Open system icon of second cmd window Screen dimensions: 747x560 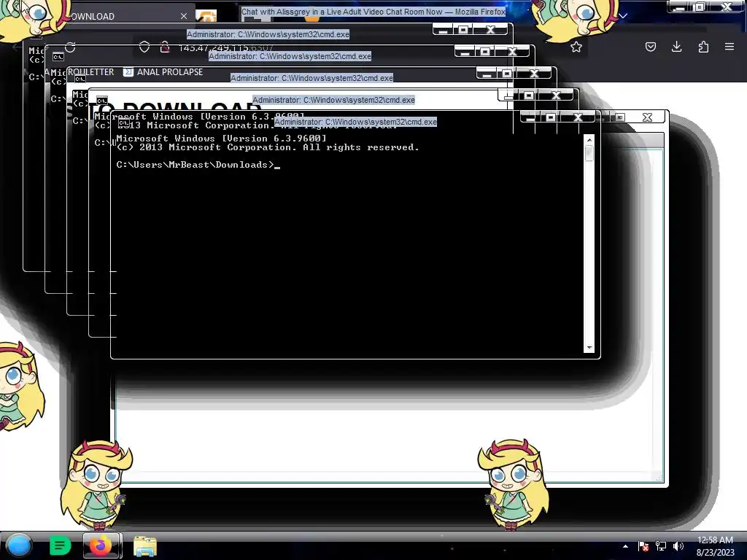click(101, 101)
